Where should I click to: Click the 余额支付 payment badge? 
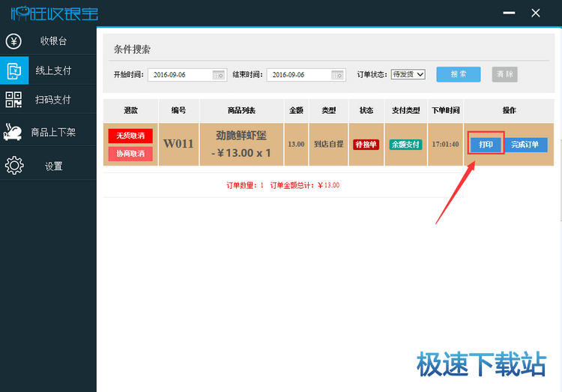pyautogui.click(x=405, y=145)
